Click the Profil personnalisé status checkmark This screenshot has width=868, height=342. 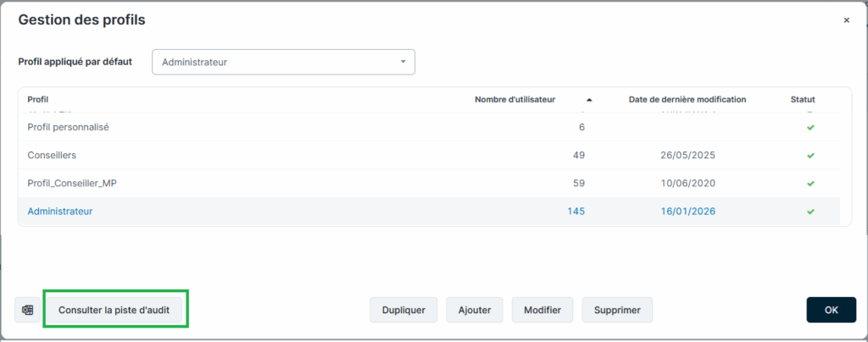coord(810,128)
